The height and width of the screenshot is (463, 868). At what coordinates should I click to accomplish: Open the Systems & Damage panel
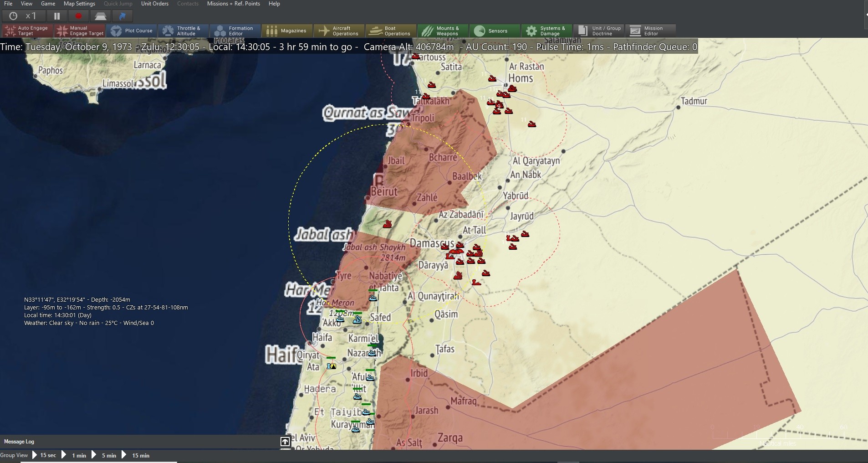tap(546, 31)
